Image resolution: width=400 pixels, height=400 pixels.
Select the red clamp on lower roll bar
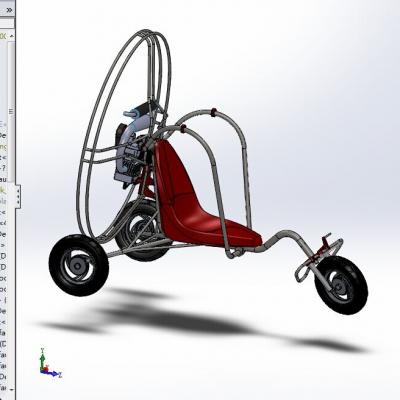183,128
